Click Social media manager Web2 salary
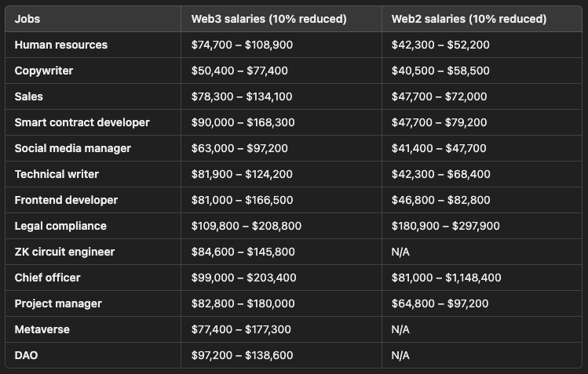 439,148
